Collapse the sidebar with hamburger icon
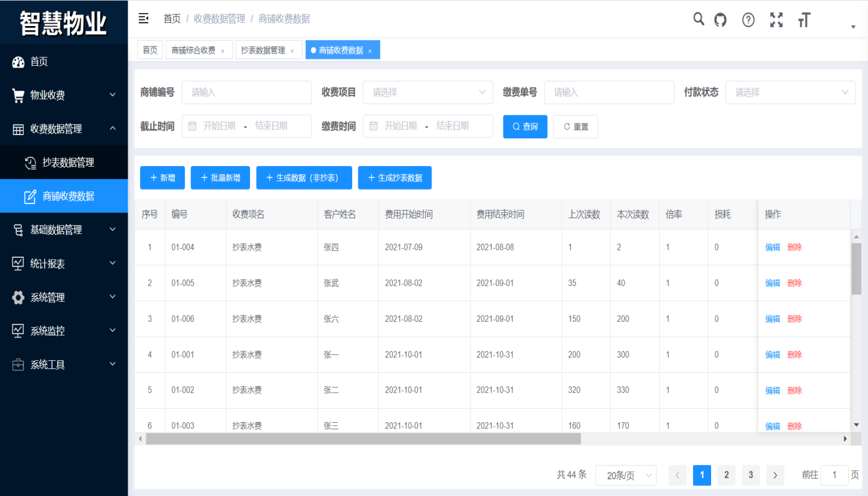Viewport: 868px width, 496px height. click(x=143, y=19)
